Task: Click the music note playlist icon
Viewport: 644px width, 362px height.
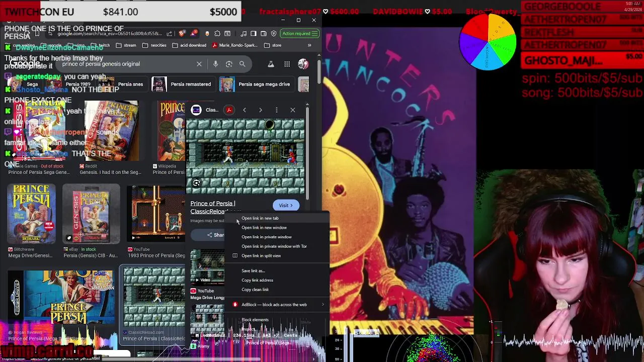Action: (244, 34)
